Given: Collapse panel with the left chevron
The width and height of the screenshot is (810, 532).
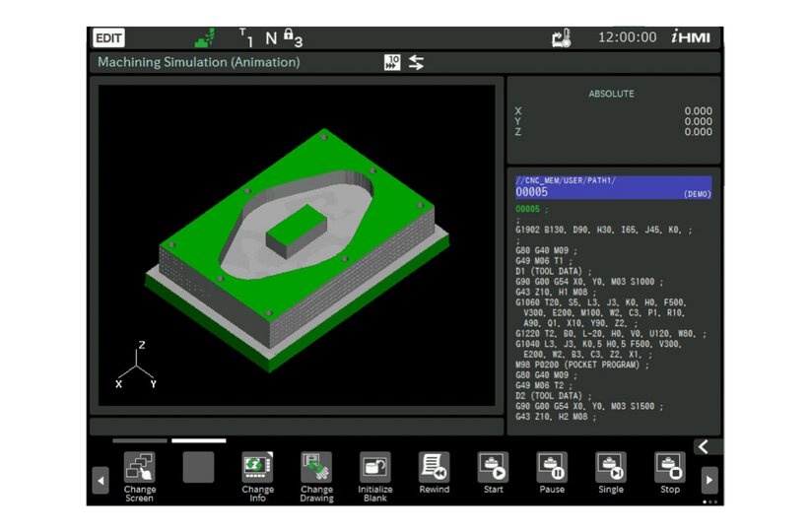Looking at the screenshot, I should pos(704,447).
